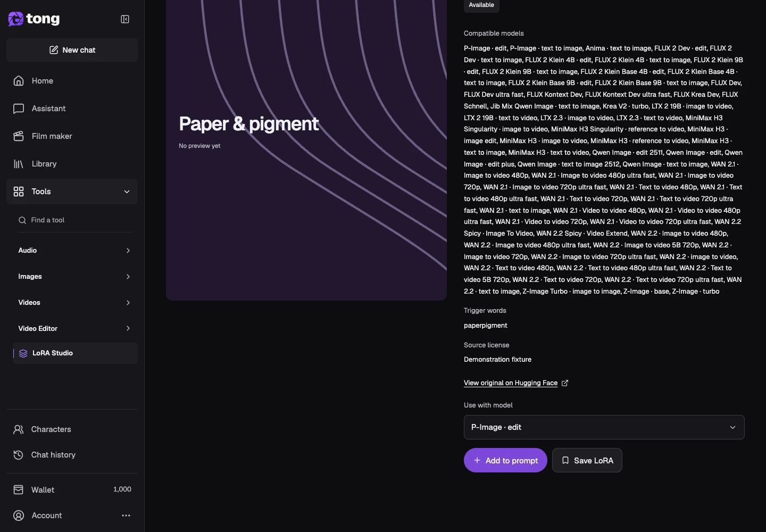Click the magnifier icon in Find a tool
The image size is (766, 532).
click(22, 220)
